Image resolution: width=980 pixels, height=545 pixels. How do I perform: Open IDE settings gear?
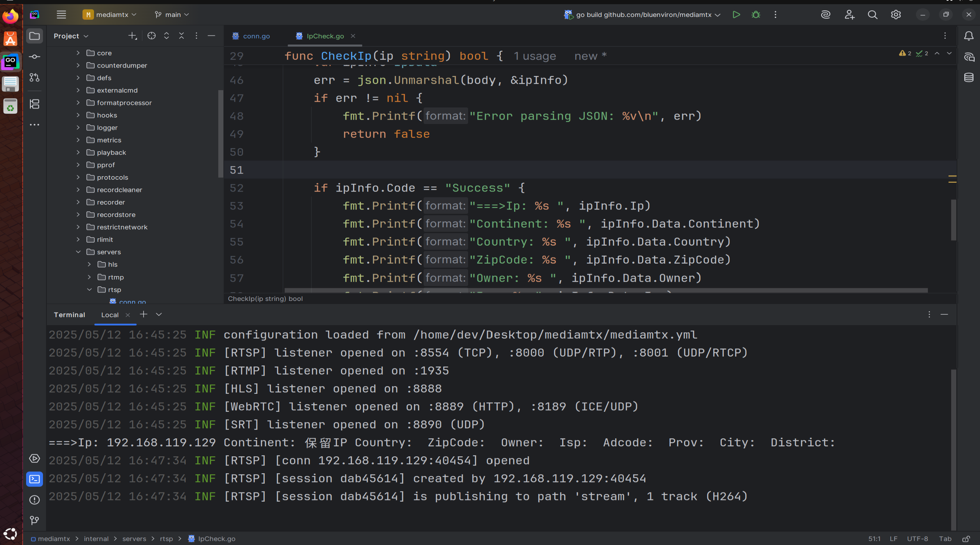[x=896, y=15]
